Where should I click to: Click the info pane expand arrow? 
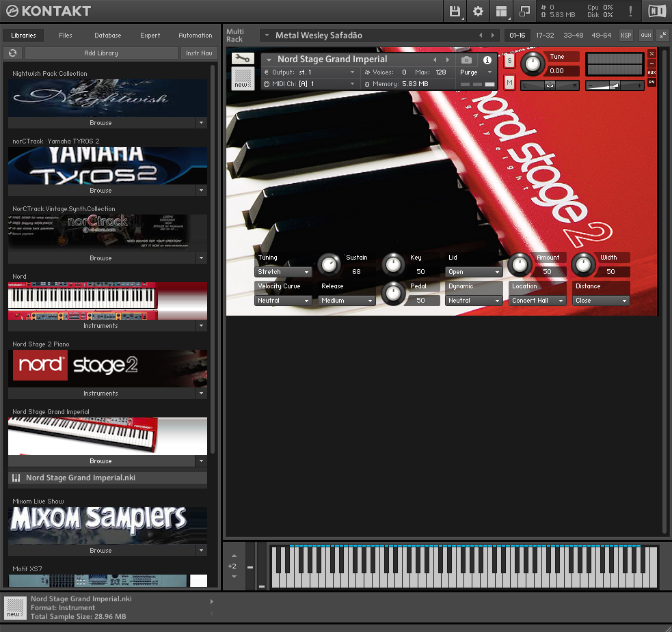pos(212,601)
